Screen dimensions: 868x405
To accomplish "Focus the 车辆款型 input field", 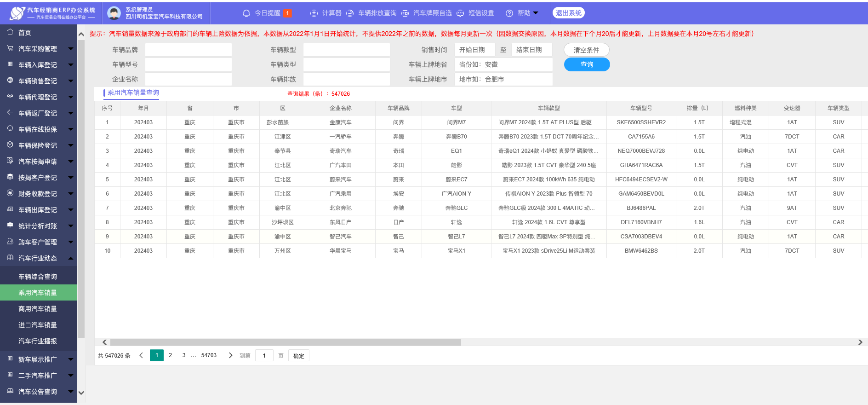I will [347, 50].
